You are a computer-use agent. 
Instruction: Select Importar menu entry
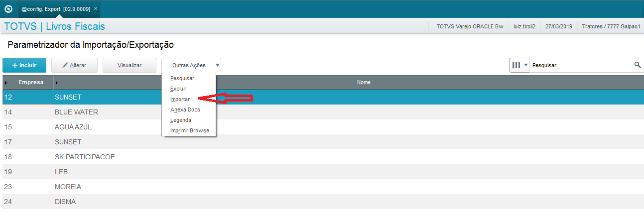(x=180, y=99)
